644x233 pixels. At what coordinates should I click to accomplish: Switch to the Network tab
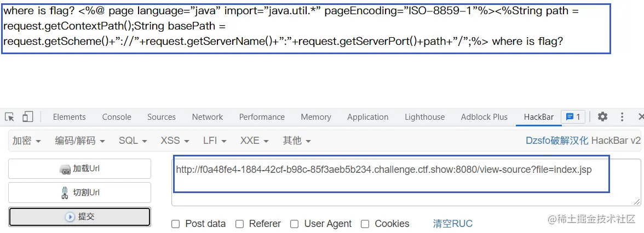[x=208, y=117]
